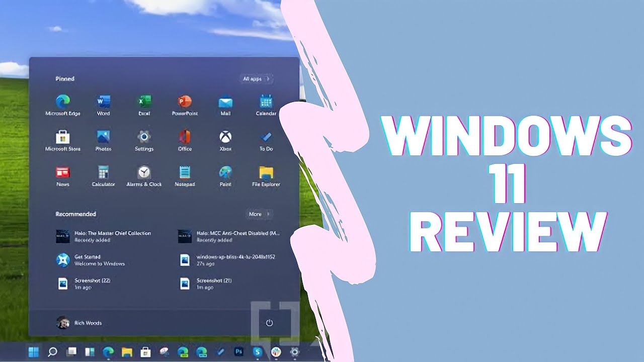Open Photoshop from the taskbar
The width and height of the screenshot is (644, 362).
coord(238,352)
